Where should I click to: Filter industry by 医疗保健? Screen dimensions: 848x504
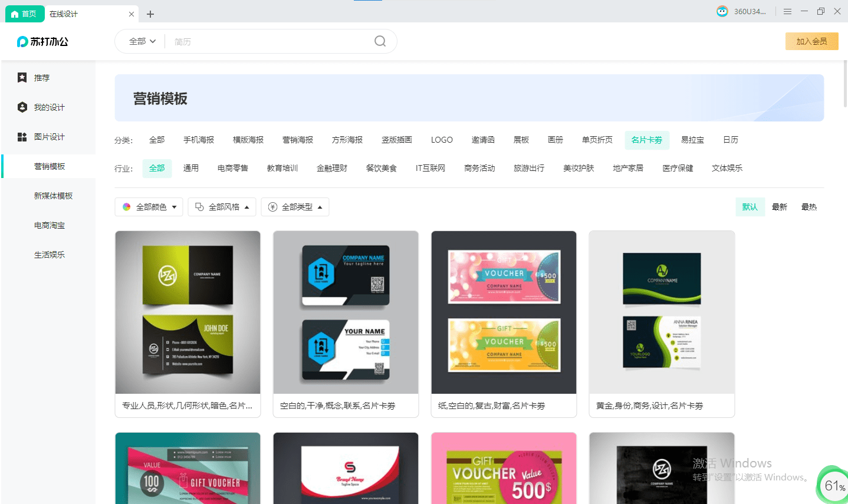(678, 168)
